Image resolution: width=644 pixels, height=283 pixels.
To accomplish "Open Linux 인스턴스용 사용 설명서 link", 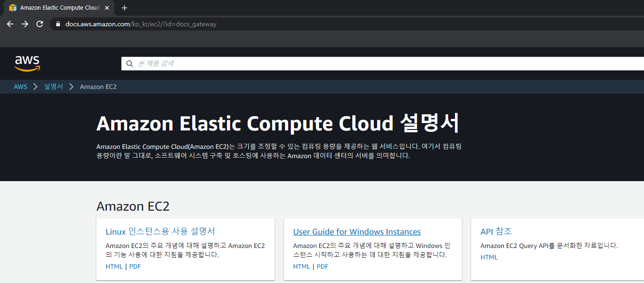I will pyautogui.click(x=160, y=231).
